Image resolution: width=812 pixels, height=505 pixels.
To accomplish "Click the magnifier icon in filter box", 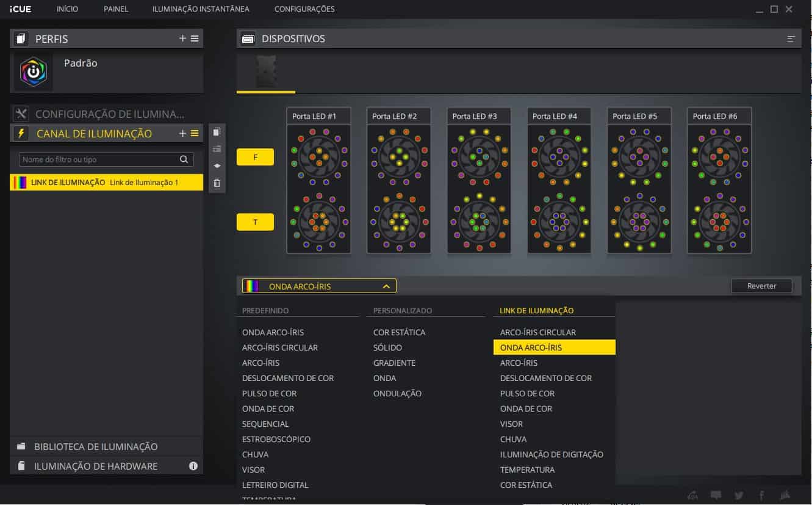I will pos(184,159).
